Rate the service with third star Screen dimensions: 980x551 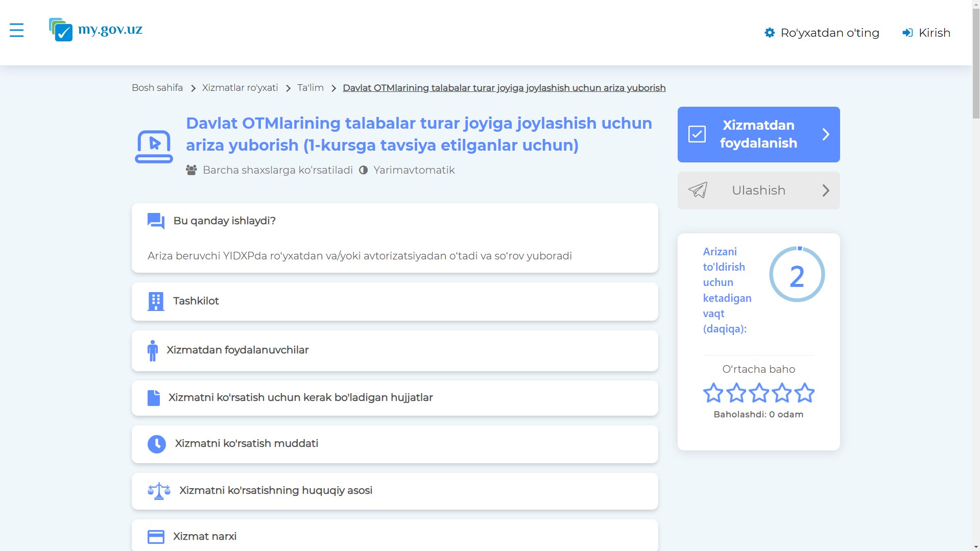[758, 393]
